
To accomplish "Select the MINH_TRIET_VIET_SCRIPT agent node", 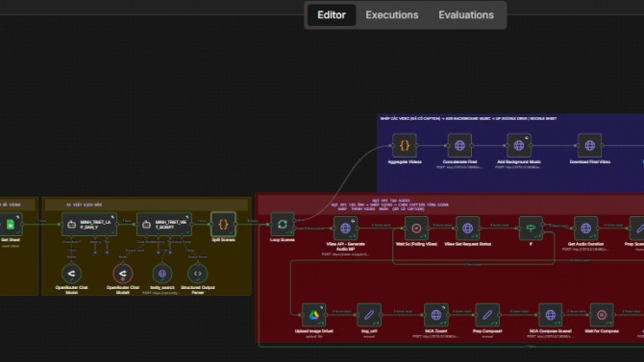I will (164, 224).
